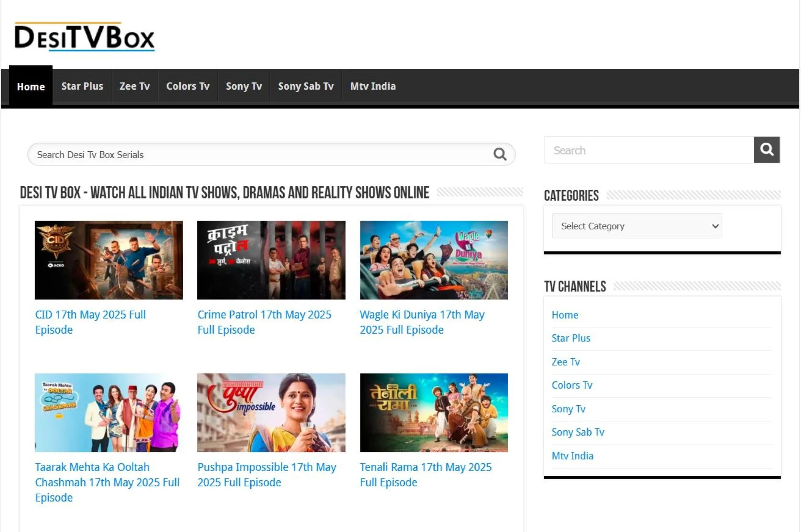Open Crime Patrol 17th May 2025 Full Episode link
The width and height of the screenshot is (801, 532).
[x=264, y=322]
